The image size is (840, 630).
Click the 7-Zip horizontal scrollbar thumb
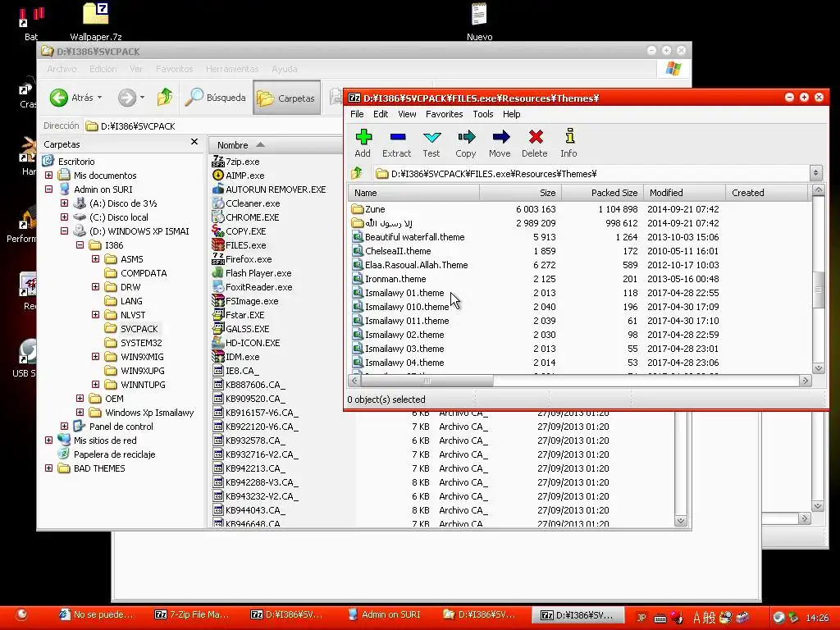(427, 381)
